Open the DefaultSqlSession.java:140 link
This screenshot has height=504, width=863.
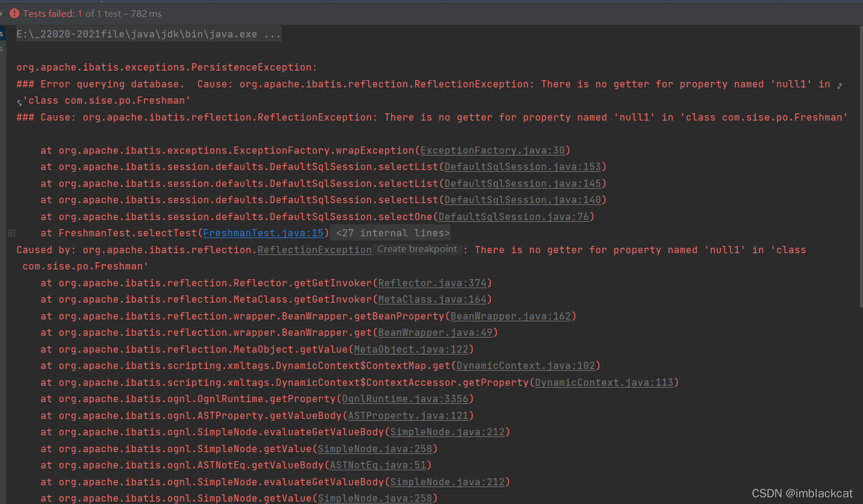[x=522, y=200]
